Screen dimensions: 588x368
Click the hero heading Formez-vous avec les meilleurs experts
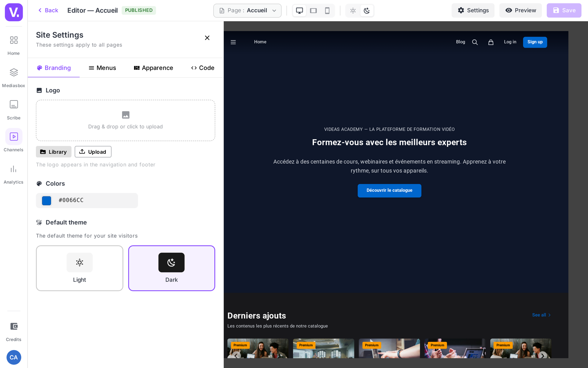[390, 142]
